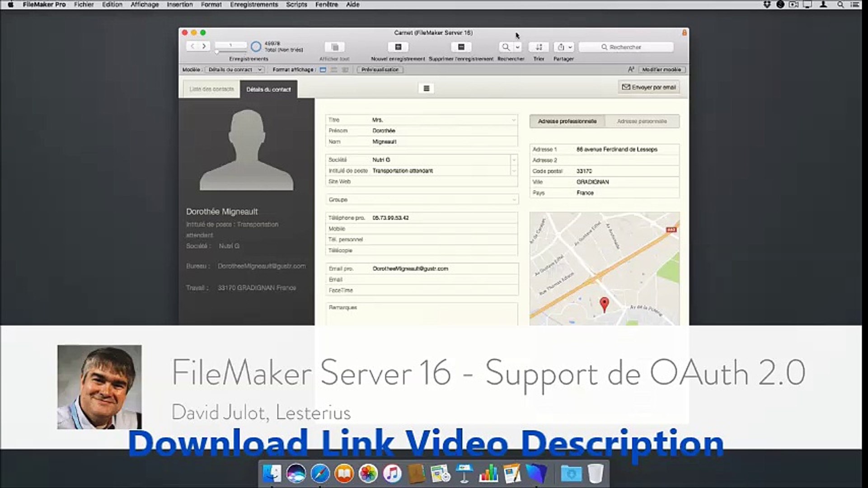
Task: Click the Nouvel enregistrement icon
Action: [398, 47]
